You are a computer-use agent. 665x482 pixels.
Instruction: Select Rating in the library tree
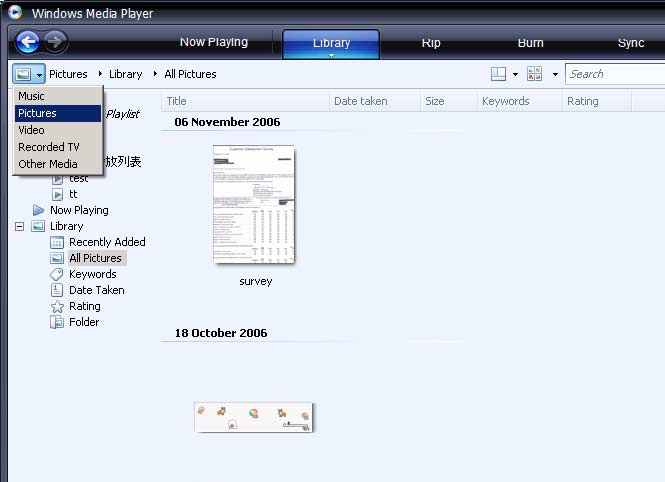pos(85,306)
